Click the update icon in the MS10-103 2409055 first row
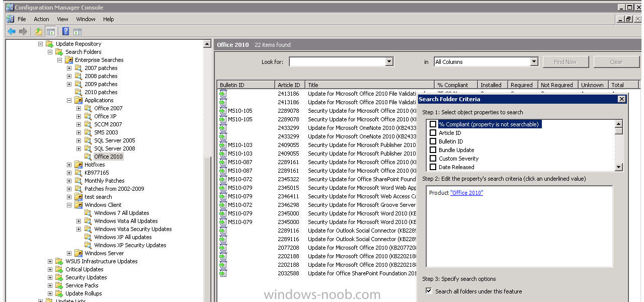 tap(223, 145)
